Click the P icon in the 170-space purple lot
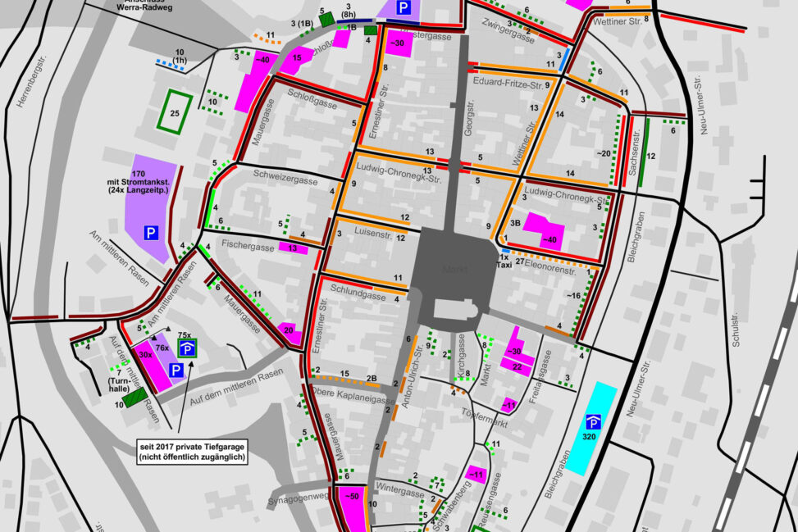The image size is (798, 532). (x=151, y=234)
